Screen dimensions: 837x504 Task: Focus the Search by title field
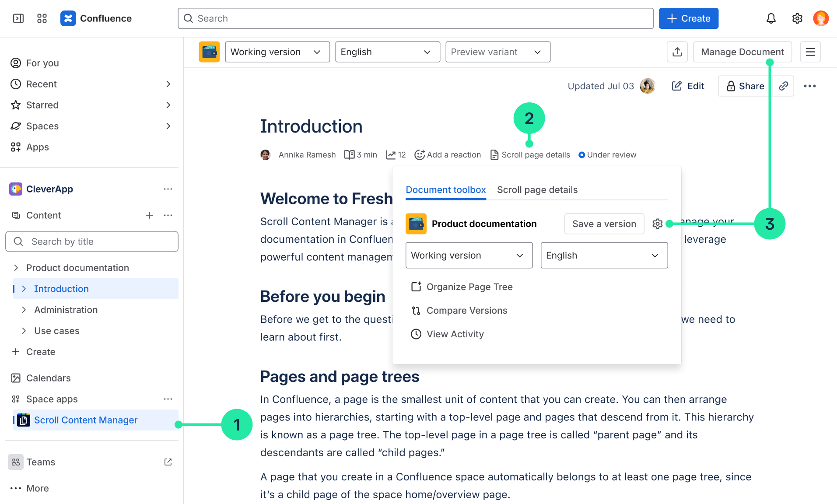(92, 241)
